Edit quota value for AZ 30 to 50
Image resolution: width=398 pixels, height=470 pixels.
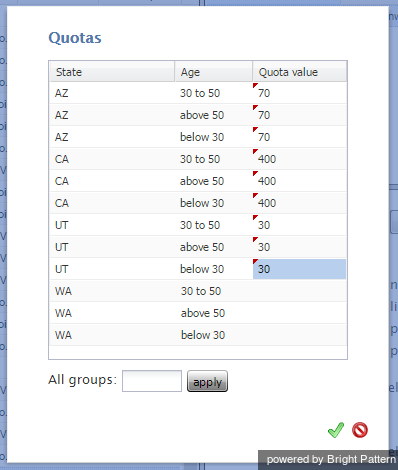tap(300, 93)
